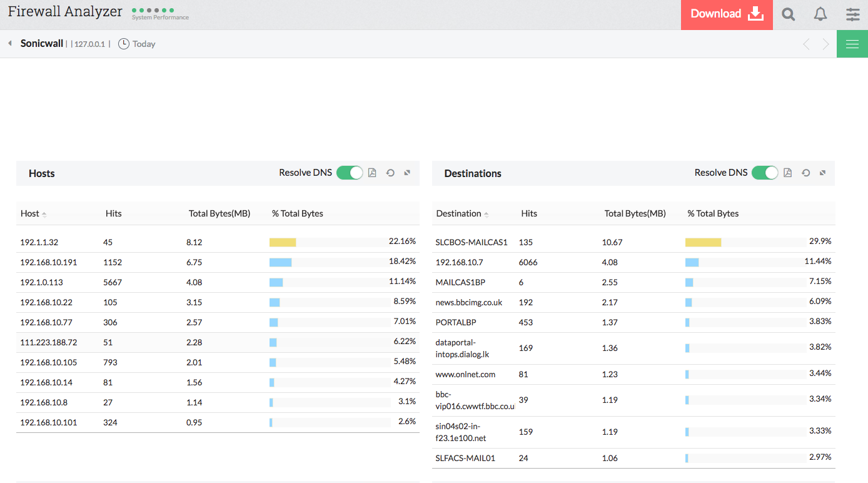Image resolution: width=868 pixels, height=483 pixels.
Task: View notifications
Action: [820, 14]
